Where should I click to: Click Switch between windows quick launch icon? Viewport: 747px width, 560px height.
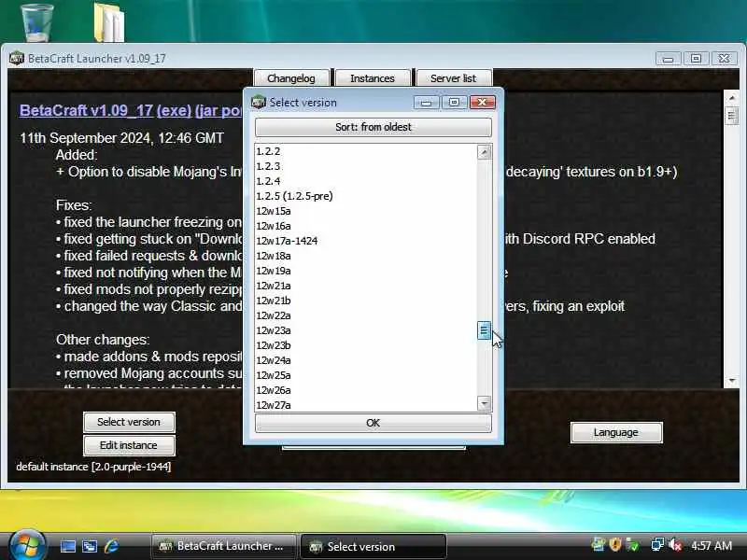pyautogui.click(x=90, y=546)
